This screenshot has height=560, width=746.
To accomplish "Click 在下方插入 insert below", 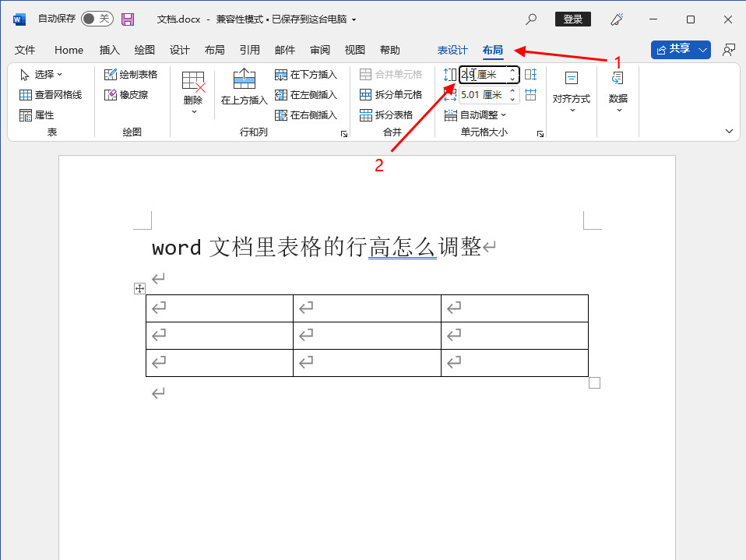I will click(306, 75).
